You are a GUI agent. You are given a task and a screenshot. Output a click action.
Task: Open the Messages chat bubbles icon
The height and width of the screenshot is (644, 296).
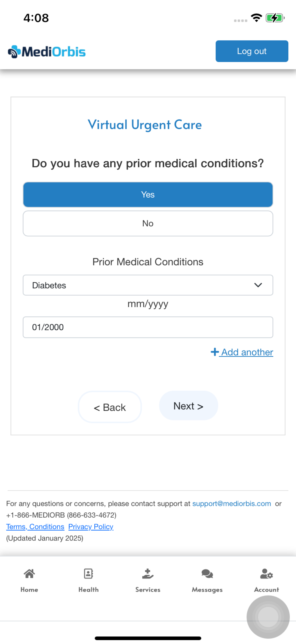coord(207,573)
